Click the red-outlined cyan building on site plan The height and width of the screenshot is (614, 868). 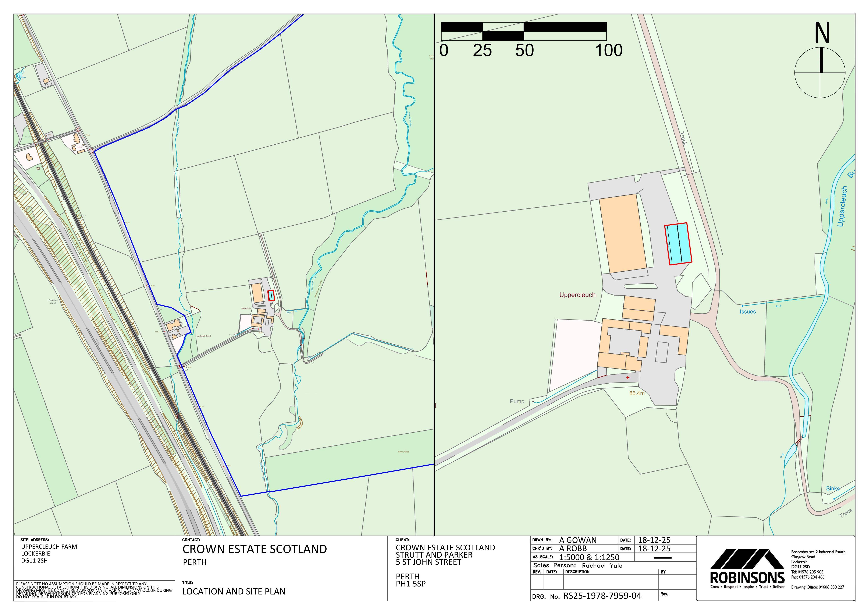point(678,244)
